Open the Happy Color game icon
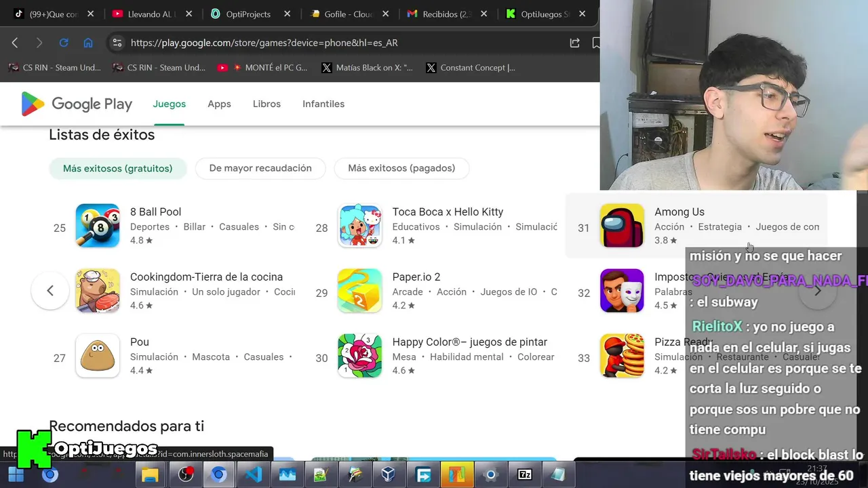 pyautogui.click(x=360, y=356)
